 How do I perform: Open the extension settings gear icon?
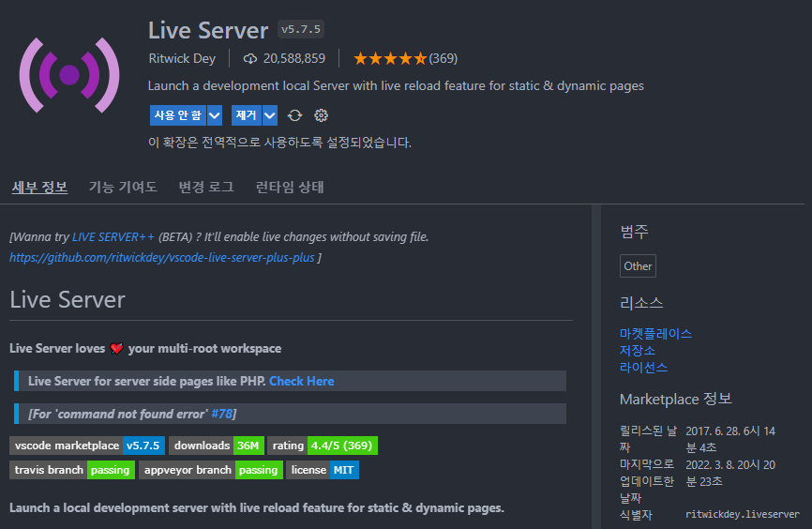point(321,115)
